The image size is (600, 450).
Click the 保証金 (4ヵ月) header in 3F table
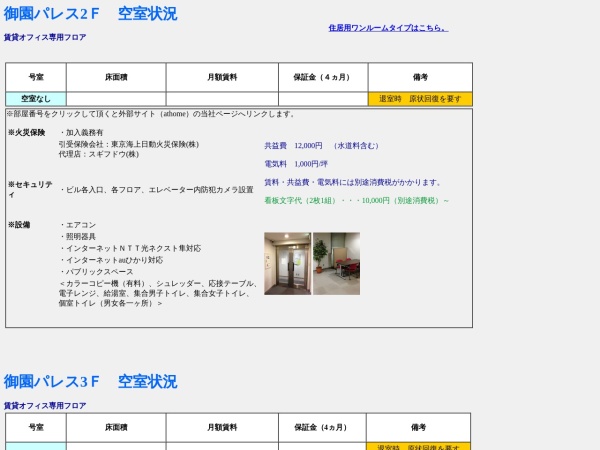coord(322,427)
